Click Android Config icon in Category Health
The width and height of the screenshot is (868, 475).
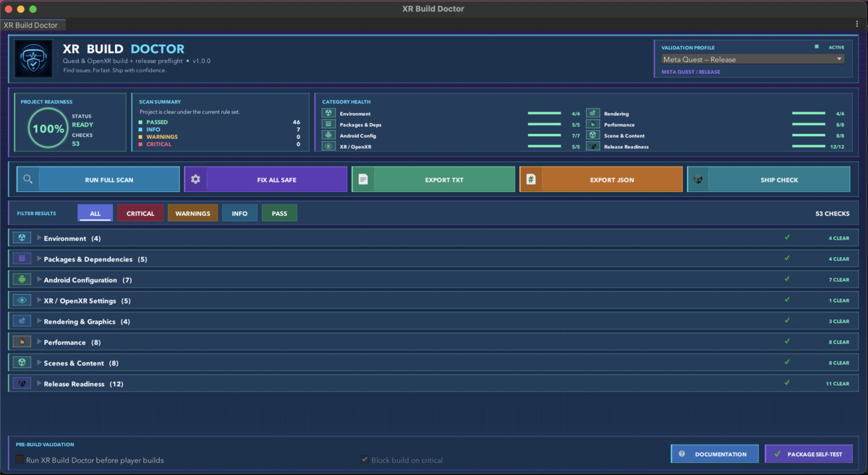[328, 135]
